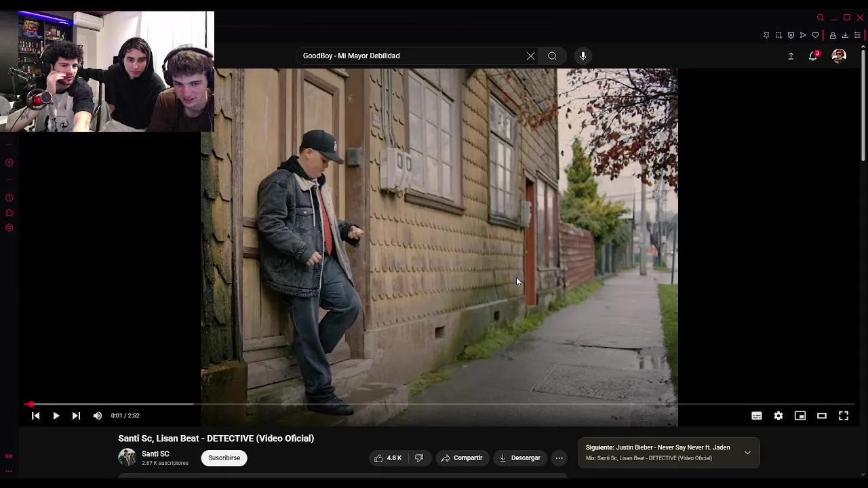Click the browser player arrow icon
Viewport: 868px width, 488px height.
coord(803,35)
